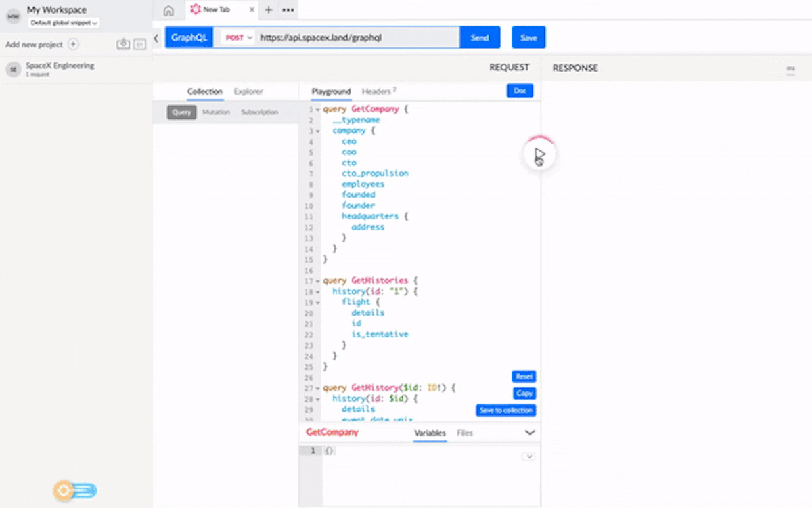The image size is (812, 508).
Task: Toggle the light/dark theme switch
Action: 76,490
